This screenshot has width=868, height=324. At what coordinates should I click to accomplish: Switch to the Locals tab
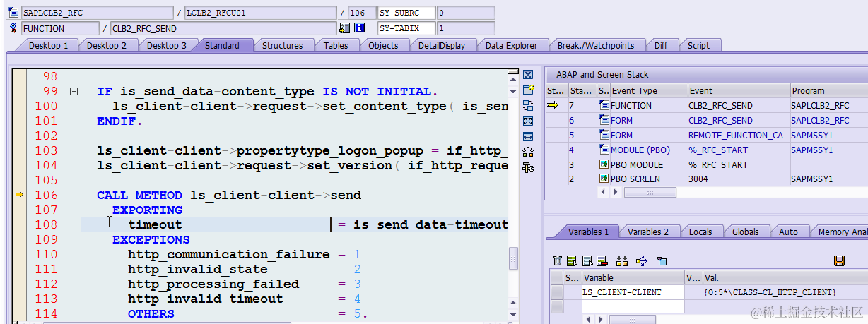[x=700, y=232]
